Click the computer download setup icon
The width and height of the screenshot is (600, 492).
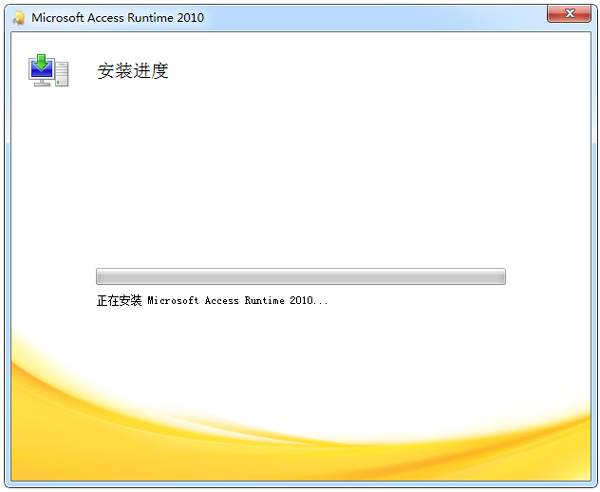[x=48, y=70]
